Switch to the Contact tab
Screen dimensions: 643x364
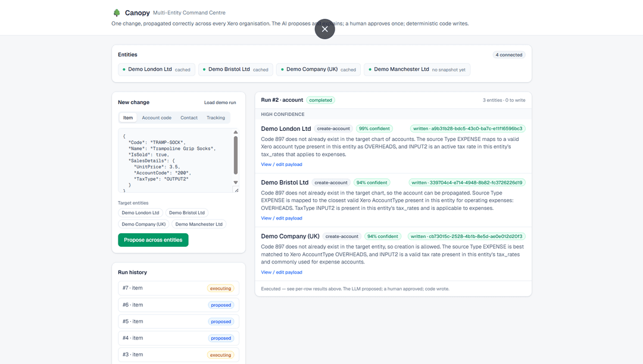click(189, 118)
